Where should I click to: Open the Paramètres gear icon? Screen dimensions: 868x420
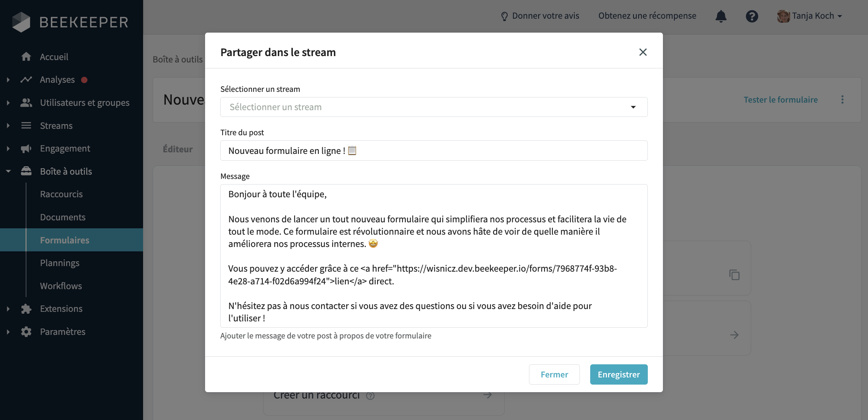tap(26, 331)
